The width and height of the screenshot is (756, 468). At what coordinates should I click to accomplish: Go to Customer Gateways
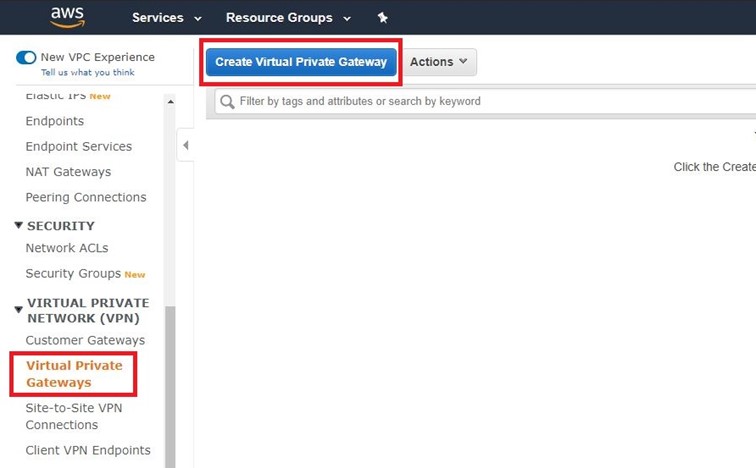click(85, 340)
